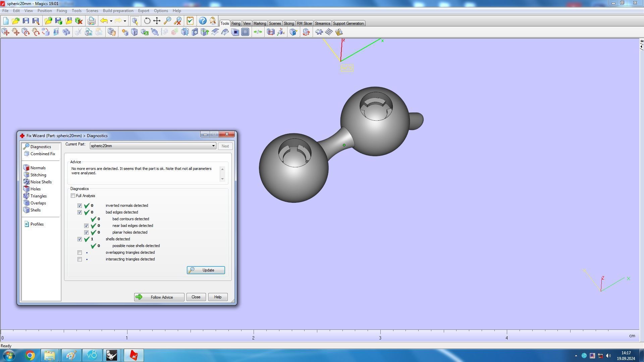Viewport: 644px width, 362px height.
Task: Click the jigsaw puzzle piece icon
Action: coord(319,32)
